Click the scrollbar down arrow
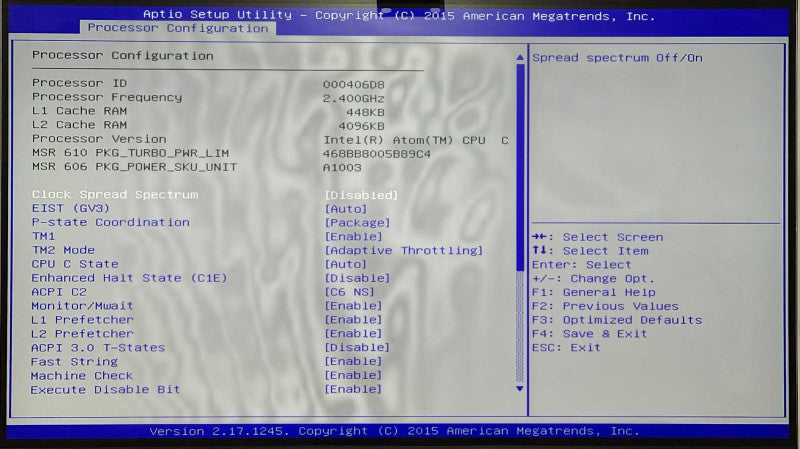 (x=520, y=389)
